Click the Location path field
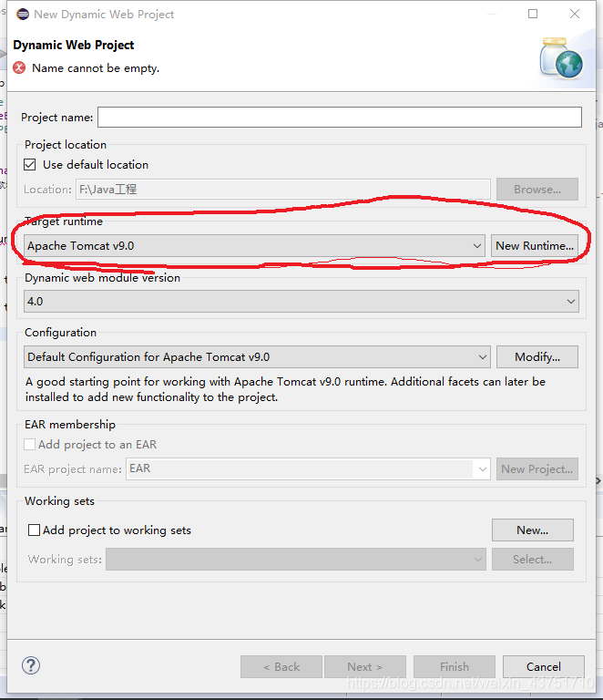This screenshot has height=700, width=603. [x=283, y=190]
